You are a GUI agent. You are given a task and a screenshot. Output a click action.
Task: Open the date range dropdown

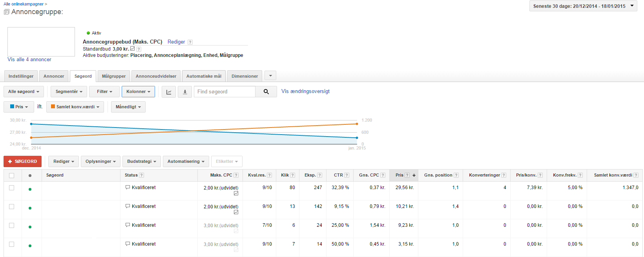(583, 6)
